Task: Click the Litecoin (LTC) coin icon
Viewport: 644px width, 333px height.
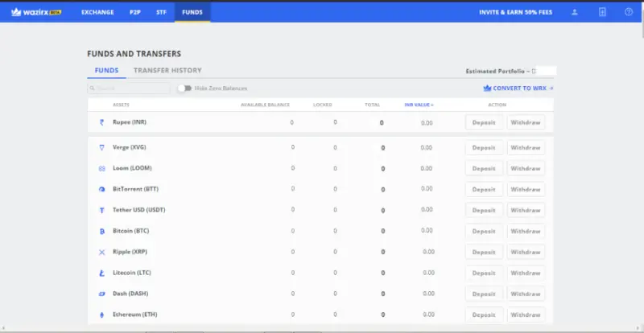Action: (x=102, y=273)
